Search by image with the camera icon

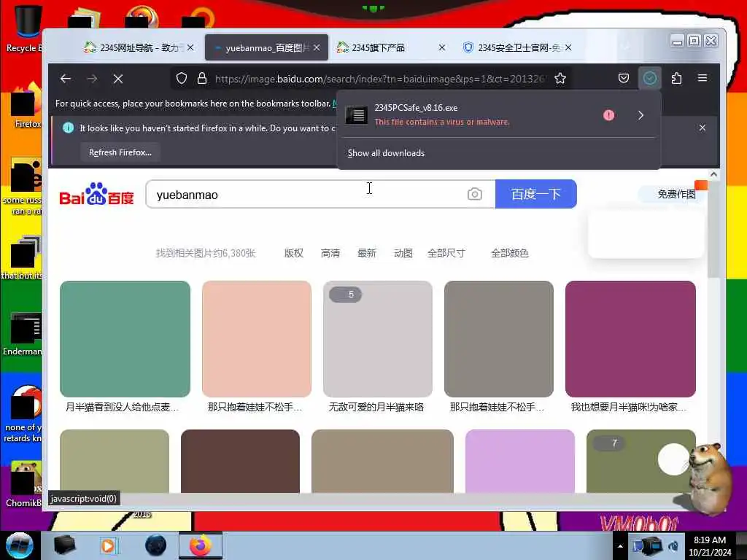tap(474, 194)
